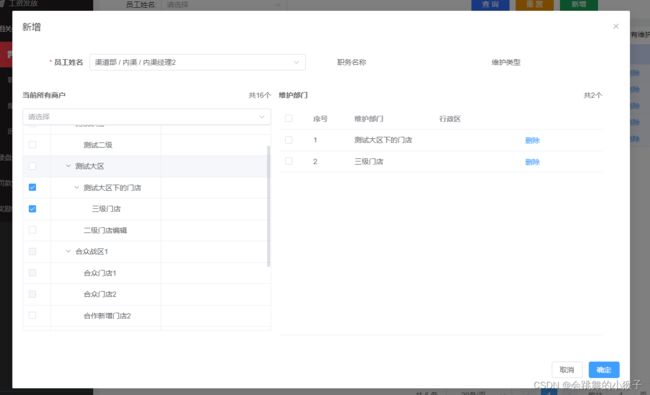Viewport: 650px width, 395px height.
Task: Select all rows in 维护部门 table header checkbox
Action: pyautogui.click(x=289, y=119)
